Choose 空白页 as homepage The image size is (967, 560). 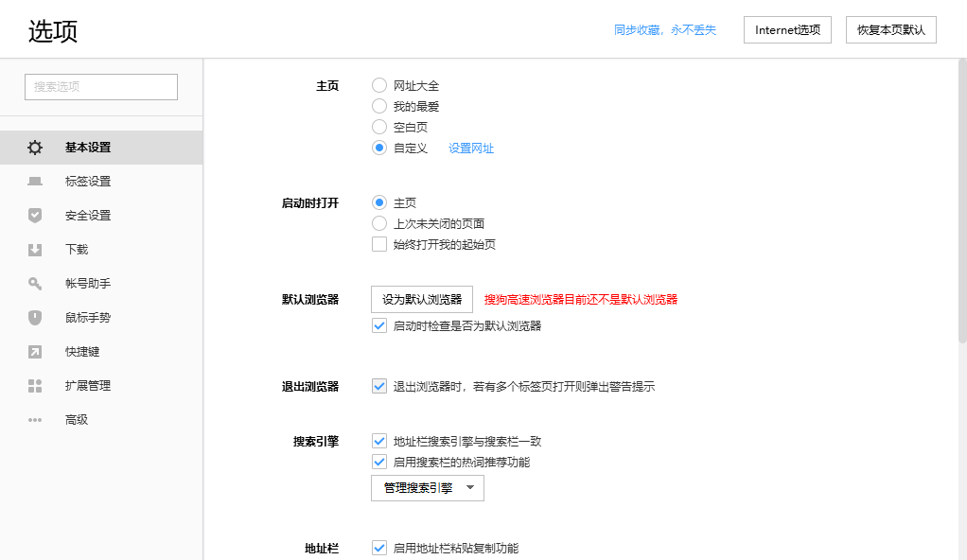click(379, 127)
